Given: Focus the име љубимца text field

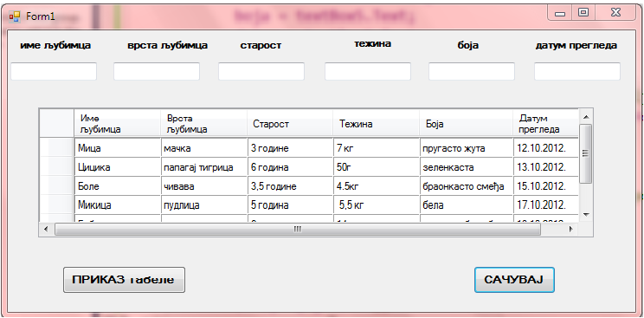Looking at the screenshot, I should click(x=54, y=72).
